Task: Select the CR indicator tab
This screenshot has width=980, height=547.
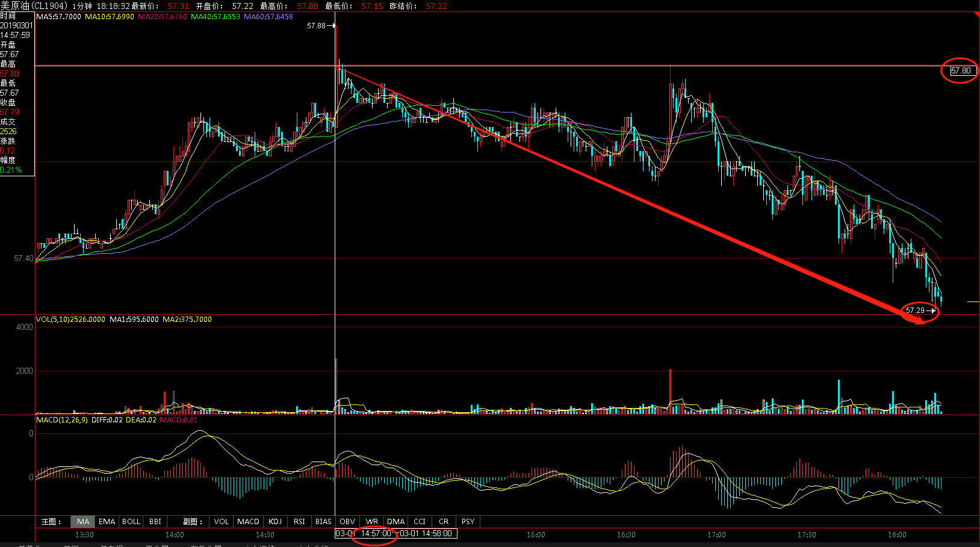Action: tap(444, 522)
